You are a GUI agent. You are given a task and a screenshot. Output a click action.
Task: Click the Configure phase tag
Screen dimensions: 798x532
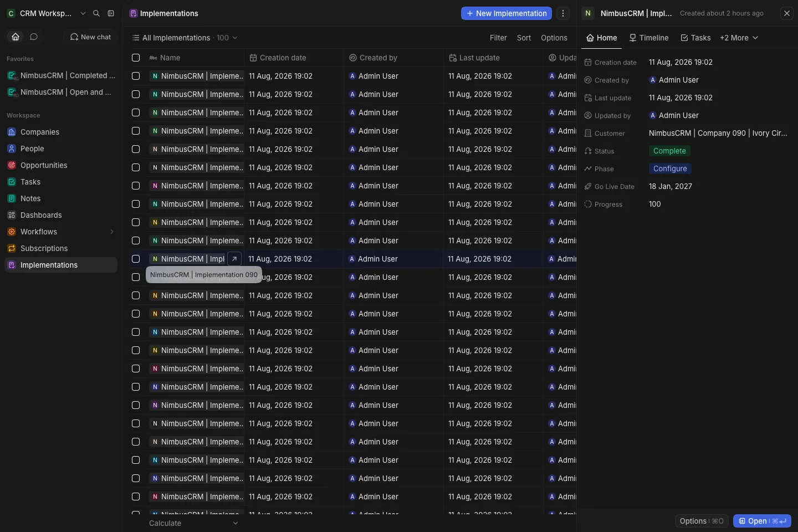pyautogui.click(x=670, y=168)
